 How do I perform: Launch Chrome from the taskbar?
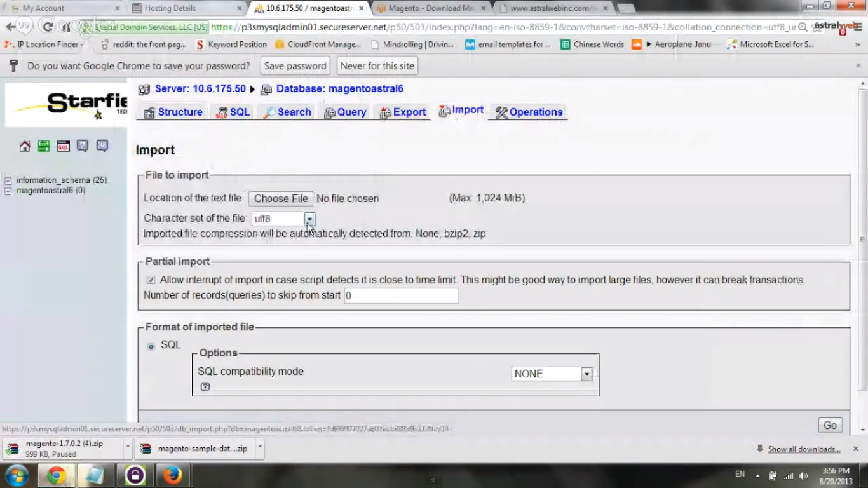tap(56, 476)
